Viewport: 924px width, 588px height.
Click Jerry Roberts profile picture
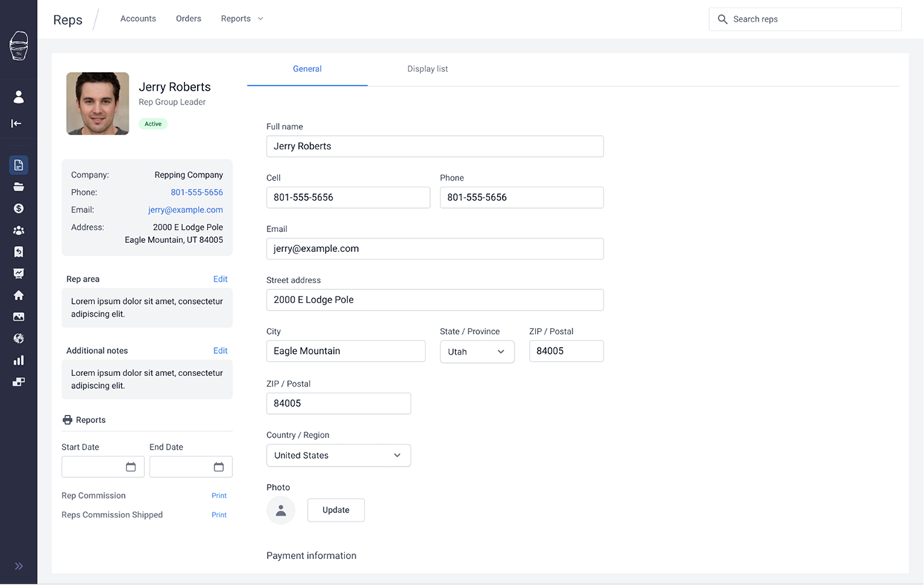(97, 103)
